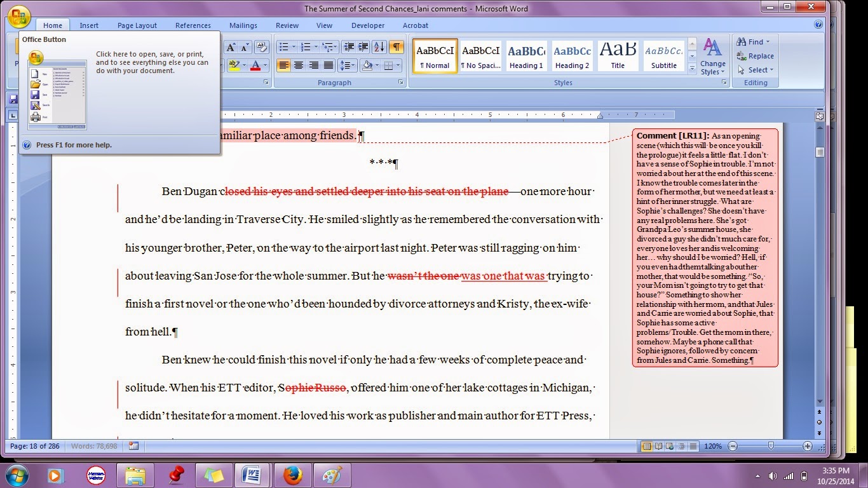The image size is (868, 488).
Task: Click the Replace button
Action: click(x=755, y=56)
